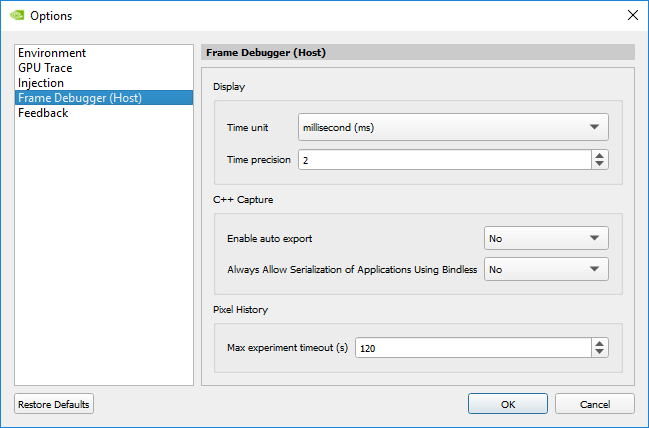Increase Max experiment timeout with up arrow

pyautogui.click(x=599, y=342)
